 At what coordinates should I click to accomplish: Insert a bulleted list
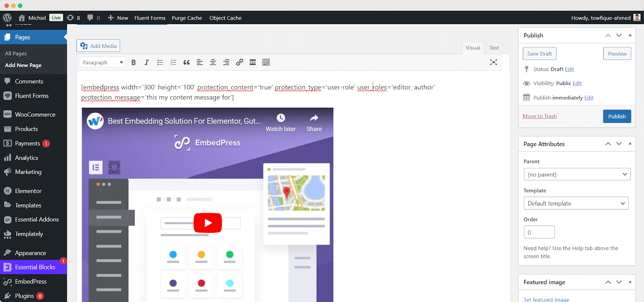pyautogui.click(x=160, y=62)
